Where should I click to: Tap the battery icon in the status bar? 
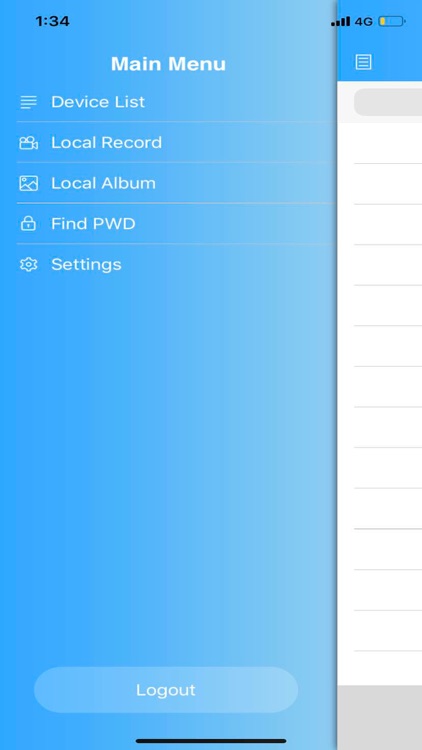392,22
